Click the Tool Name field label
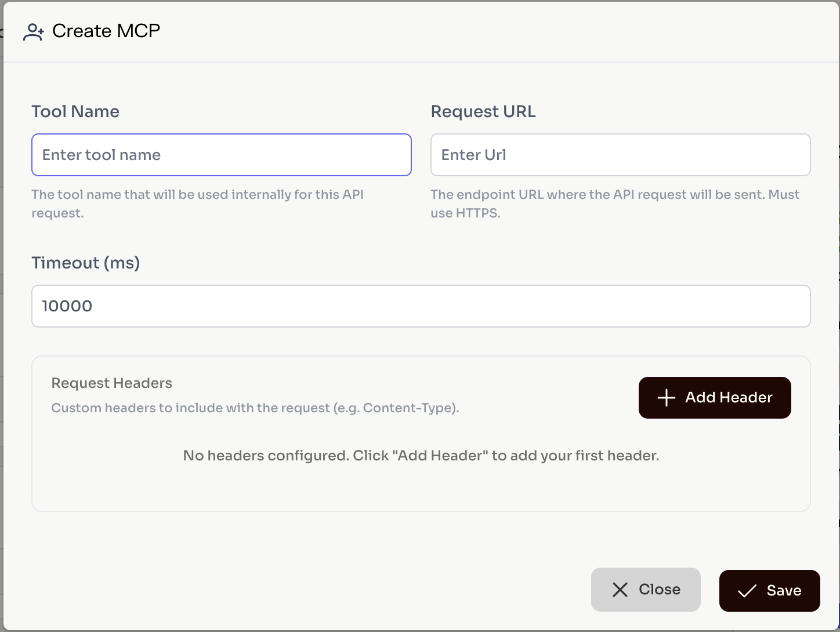This screenshot has width=840, height=632. coord(75,111)
